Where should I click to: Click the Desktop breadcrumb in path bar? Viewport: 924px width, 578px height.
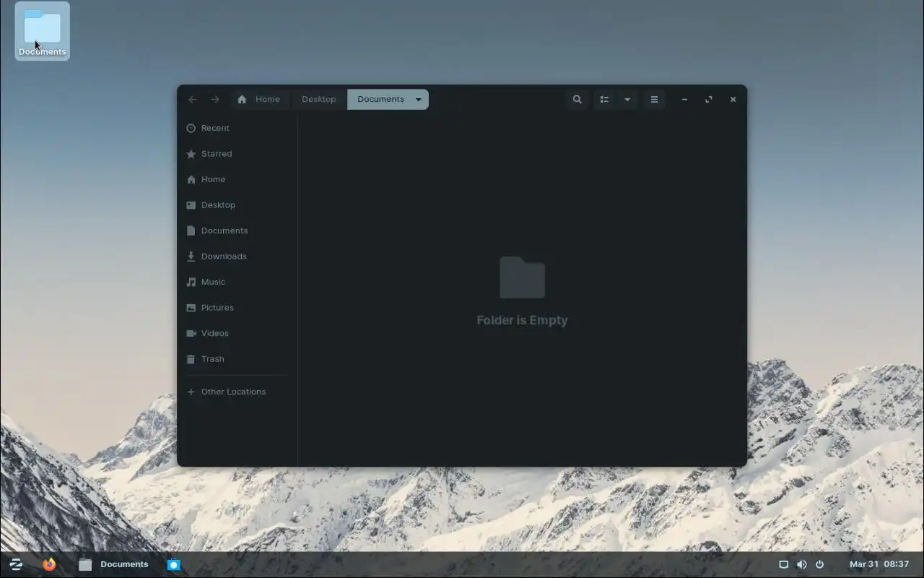(318, 100)
